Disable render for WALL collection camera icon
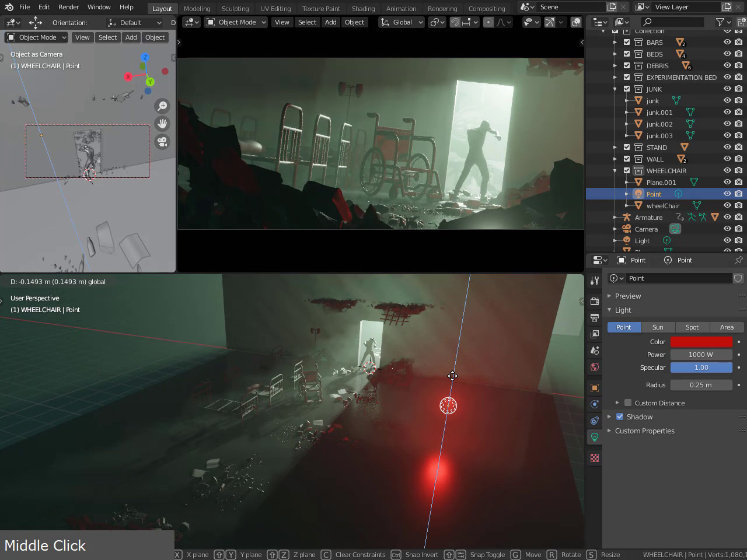 tap(739, 159)
